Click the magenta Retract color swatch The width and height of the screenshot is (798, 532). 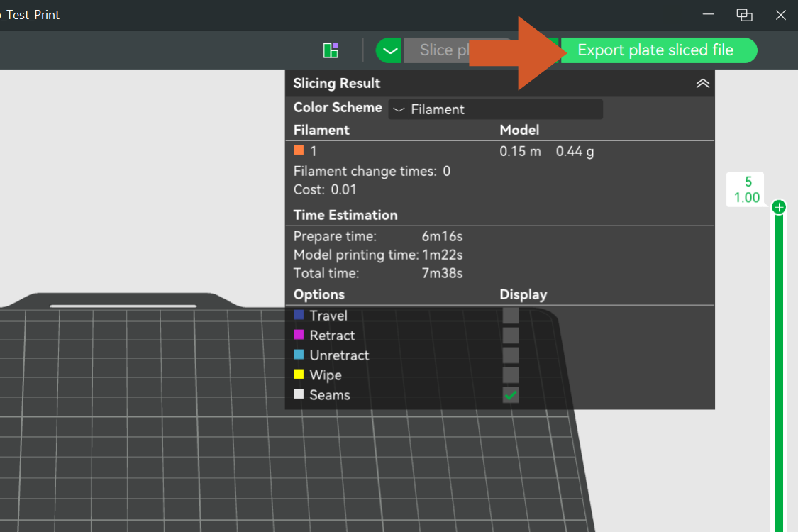299,335
